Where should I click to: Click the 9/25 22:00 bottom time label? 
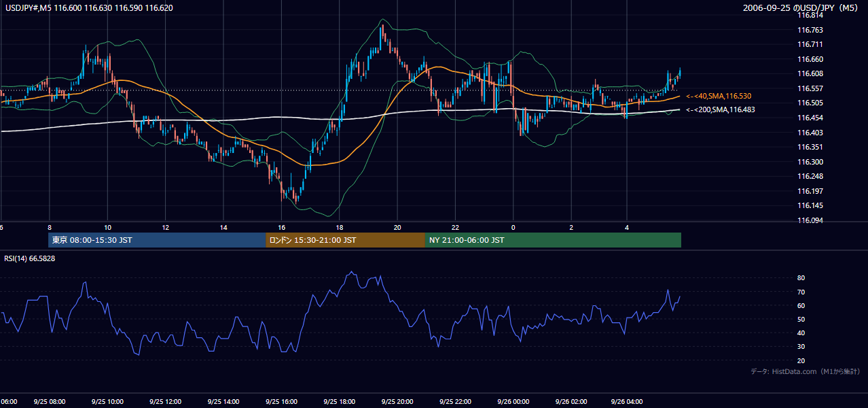coord(455,402)
